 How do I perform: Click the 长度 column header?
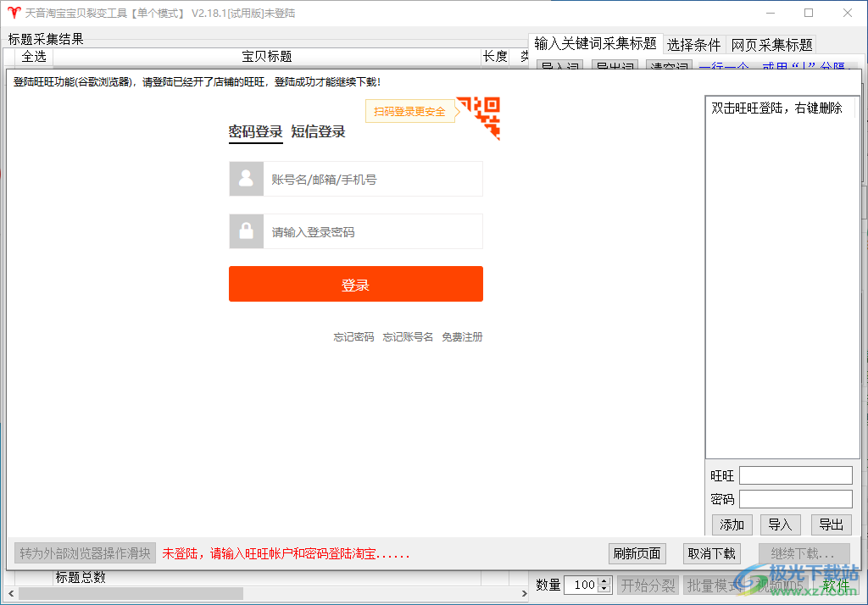pos(495,57)
